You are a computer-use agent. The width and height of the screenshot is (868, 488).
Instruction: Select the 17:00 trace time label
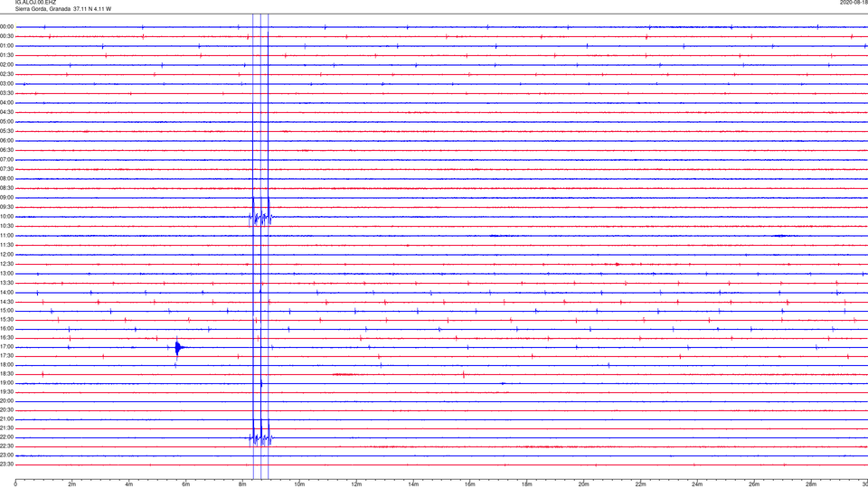(6, 347)
